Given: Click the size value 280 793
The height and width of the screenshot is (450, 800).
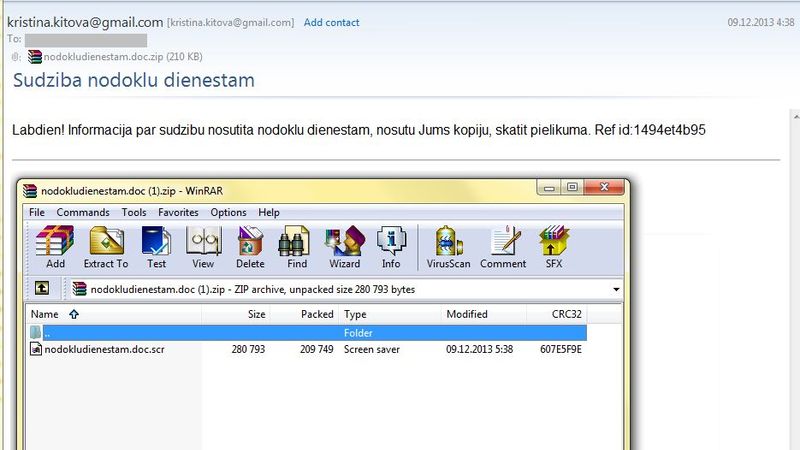Looking at the screenshot, I should click(x=248, y=349).
